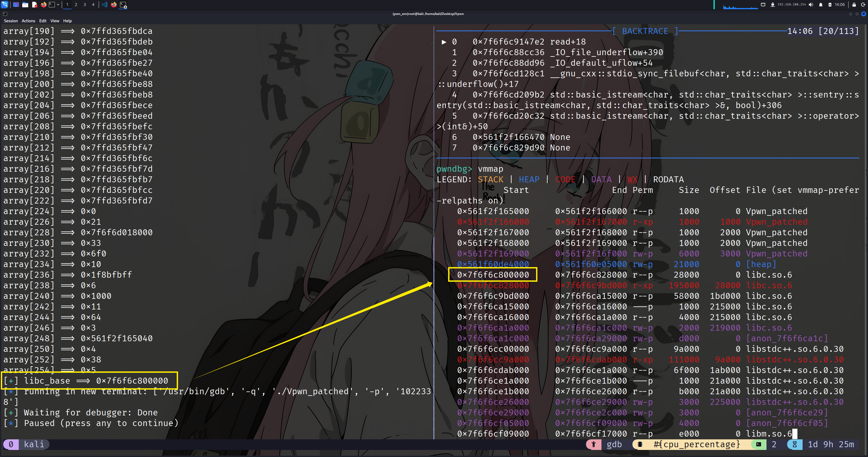Click the read+18 backtrace frame
The width and height of the screenshot is (868, 457).
point(568,42)
